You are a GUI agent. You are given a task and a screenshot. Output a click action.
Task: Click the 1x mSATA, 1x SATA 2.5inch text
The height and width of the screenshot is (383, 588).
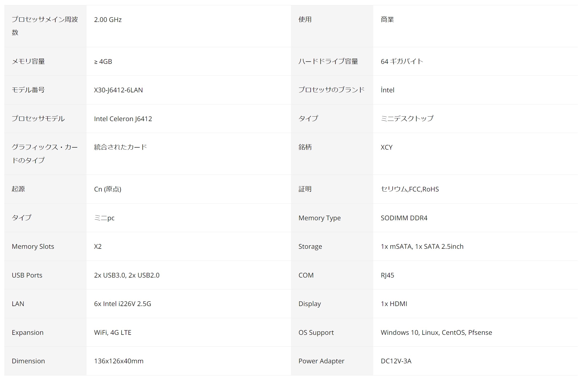pyautogui.click(x=422, y=247)
